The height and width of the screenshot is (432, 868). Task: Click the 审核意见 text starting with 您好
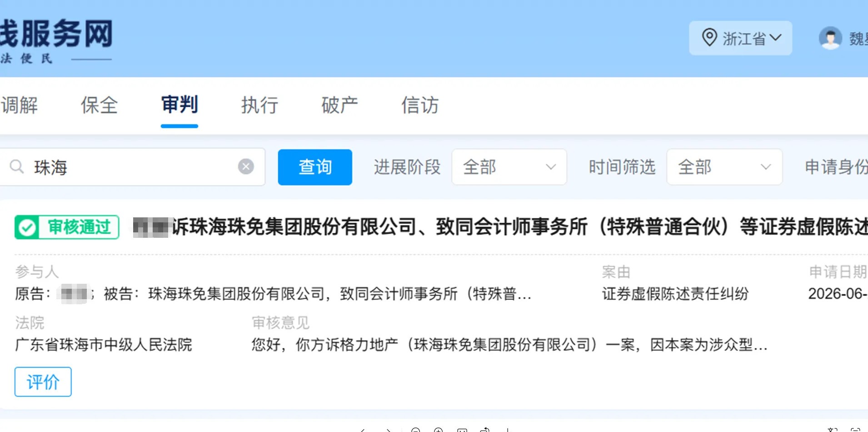point(509,345)
